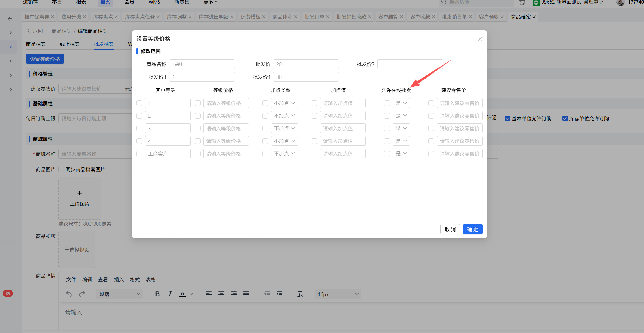This screenshot has width=644, height=333.
Task: Uncheck 基本单位允许订购 checkbox
Action: tap(508, 119)
